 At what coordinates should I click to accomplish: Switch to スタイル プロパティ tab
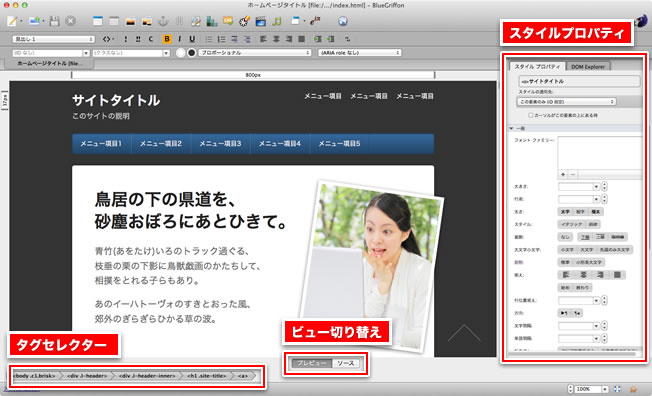click(537, 67)
